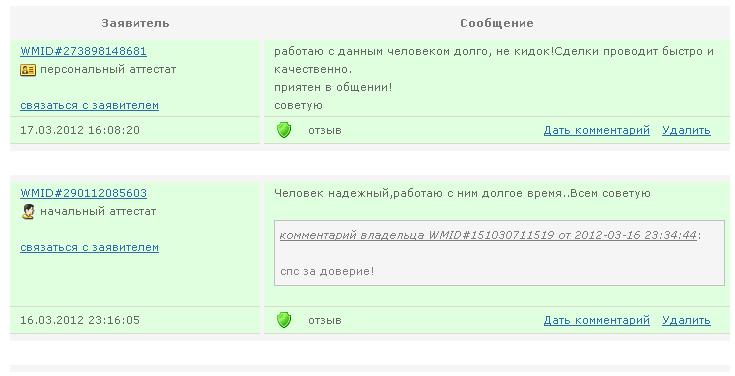Delete the review dated 17.03.2012
Screen dimensions: 735x376
click(686, 130)
